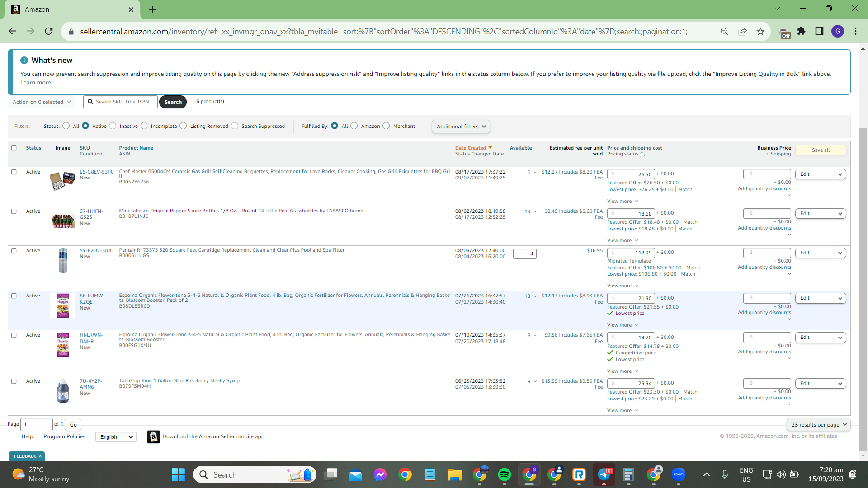Filter Fulfilled By Amazon radio button
Image resolution: width=868 pixels, height=488 pixels.
click(x=354, y=126)
